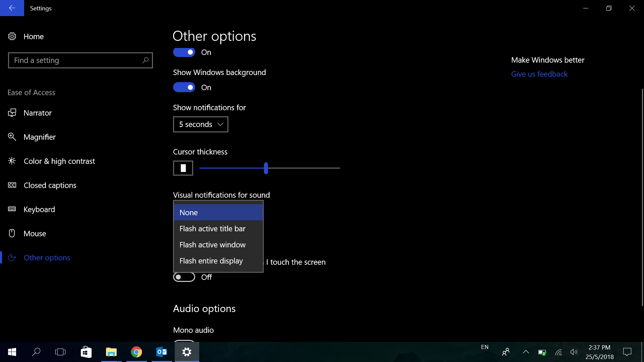Toggle the topmost On switch
The width and height of the screenshot is (644, 362).
point(184,52)
